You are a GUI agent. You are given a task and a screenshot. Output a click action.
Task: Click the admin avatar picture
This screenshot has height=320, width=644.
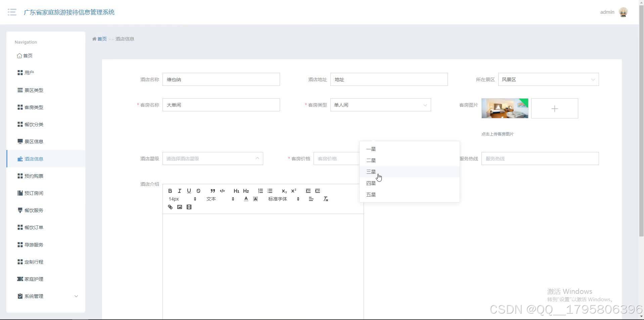pos(623,12)
